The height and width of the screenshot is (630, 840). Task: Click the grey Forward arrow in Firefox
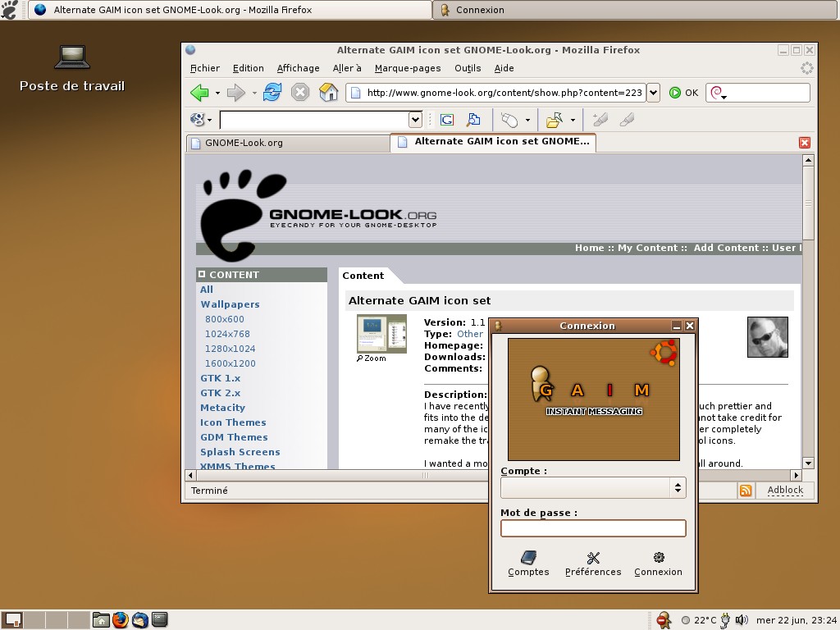pos(235,93)
